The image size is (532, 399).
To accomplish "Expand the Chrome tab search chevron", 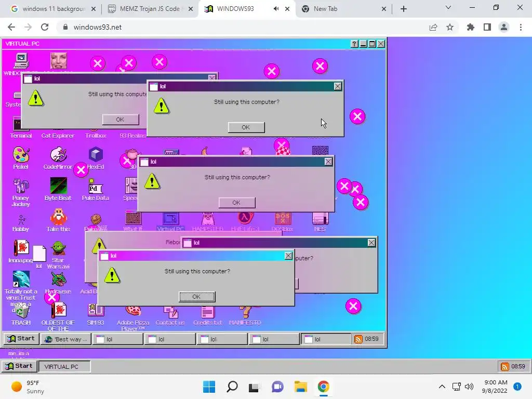I will (x=448, y=7).
